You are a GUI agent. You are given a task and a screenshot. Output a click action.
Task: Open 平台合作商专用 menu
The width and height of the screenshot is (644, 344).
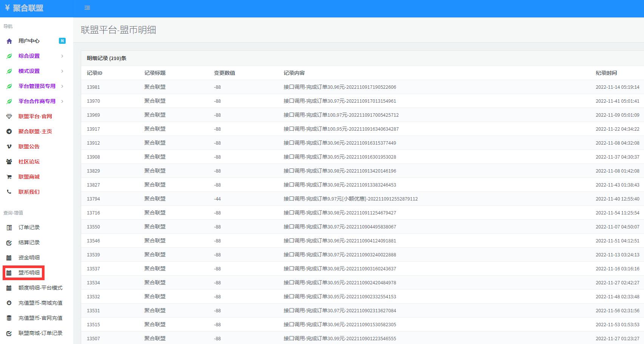tap(37, 101)
